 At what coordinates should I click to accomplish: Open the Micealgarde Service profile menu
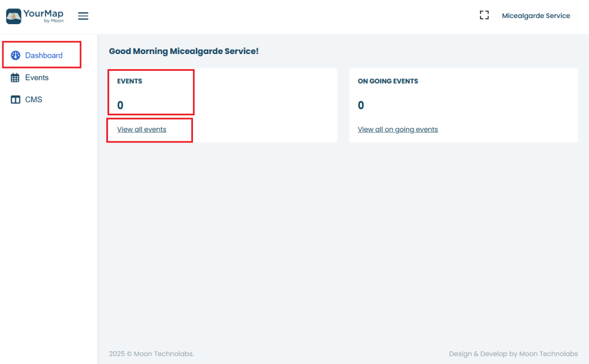(x=536, y=16)
